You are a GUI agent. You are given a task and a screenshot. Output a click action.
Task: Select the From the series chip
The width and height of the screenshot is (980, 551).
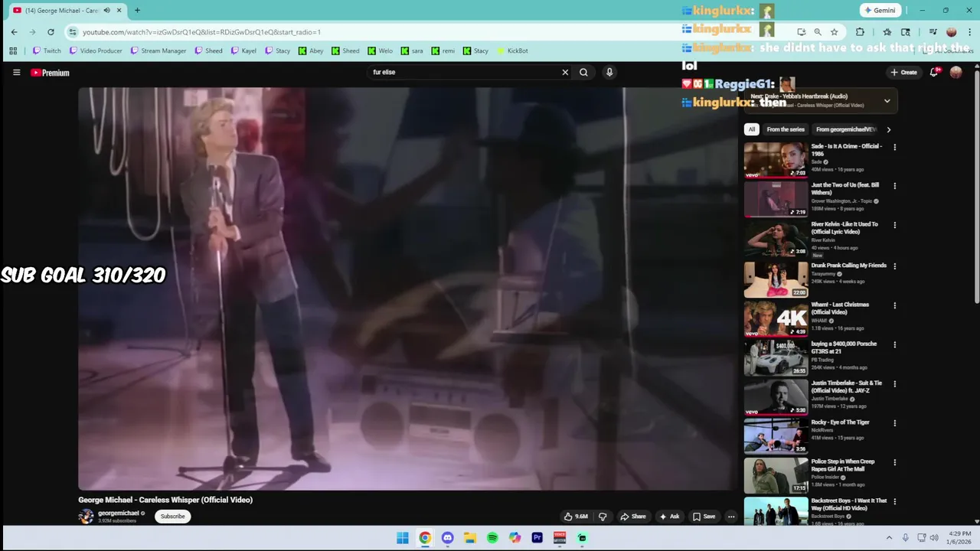786,129
